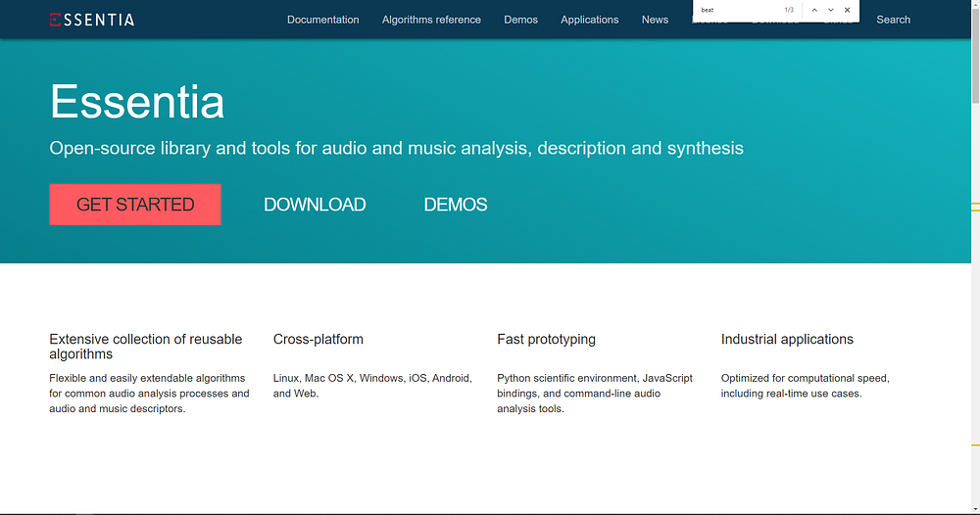Click 'Optimized for computational speed' description text

coord(805,386)
